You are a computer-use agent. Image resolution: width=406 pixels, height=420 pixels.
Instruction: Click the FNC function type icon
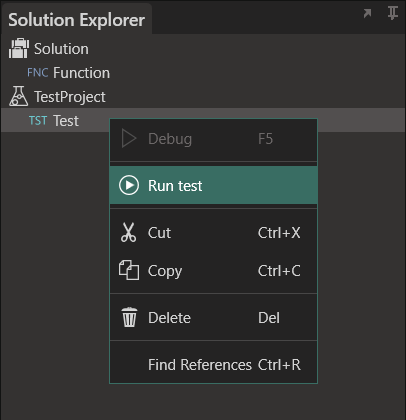coord(38,73)
